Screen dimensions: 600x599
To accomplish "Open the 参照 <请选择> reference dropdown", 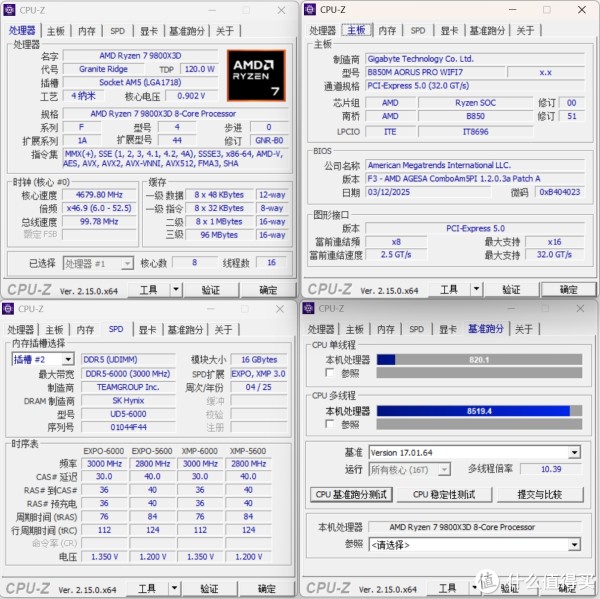I will point(574,545).
